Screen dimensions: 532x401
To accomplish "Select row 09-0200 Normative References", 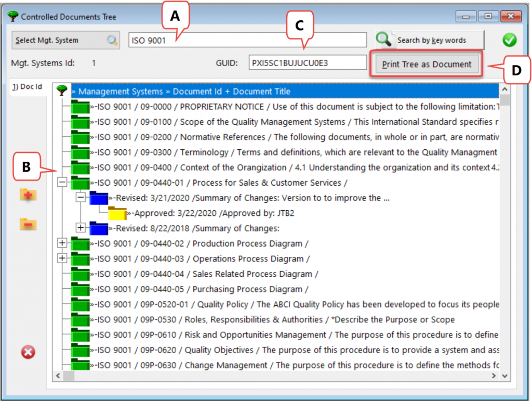I will pos(295,137).
